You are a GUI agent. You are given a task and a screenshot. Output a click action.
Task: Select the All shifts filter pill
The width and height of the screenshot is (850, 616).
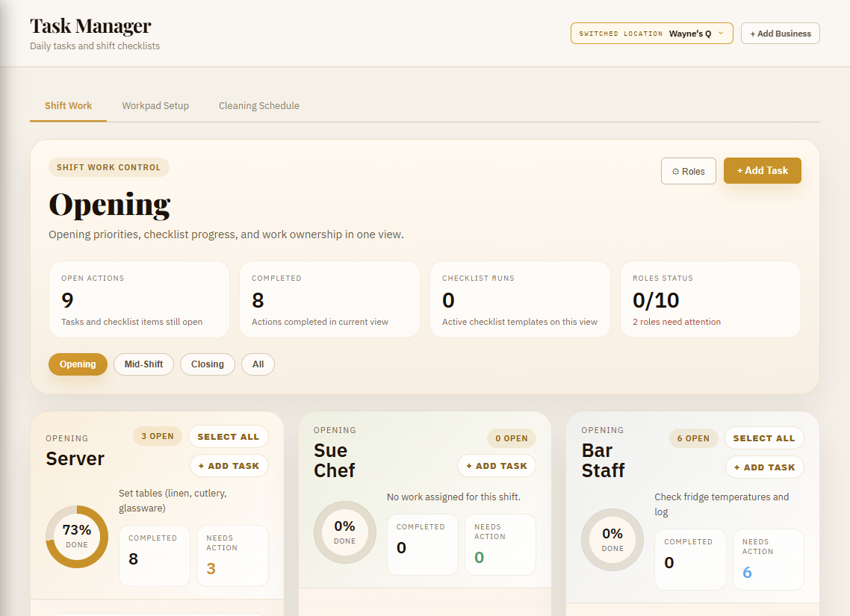pyautogui.click(x=258, y=364)
